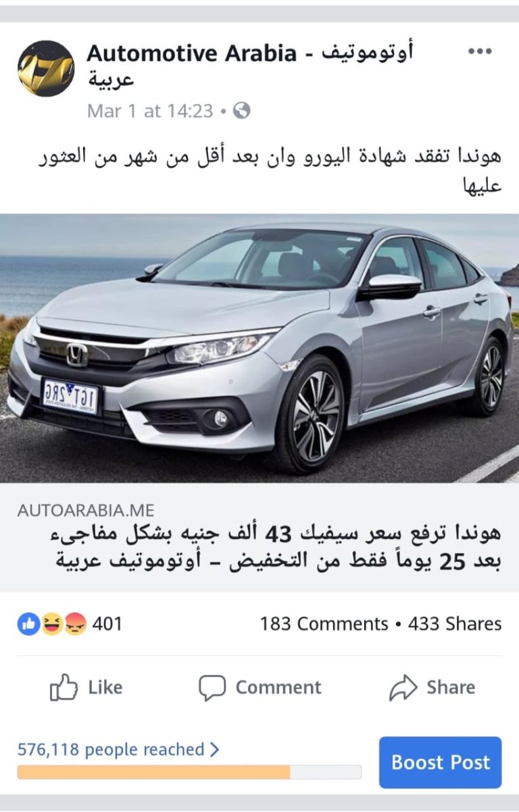The image size is (519, 812).
Task: Open the three-dots post options menu
Action: click(x=480, y=52)
